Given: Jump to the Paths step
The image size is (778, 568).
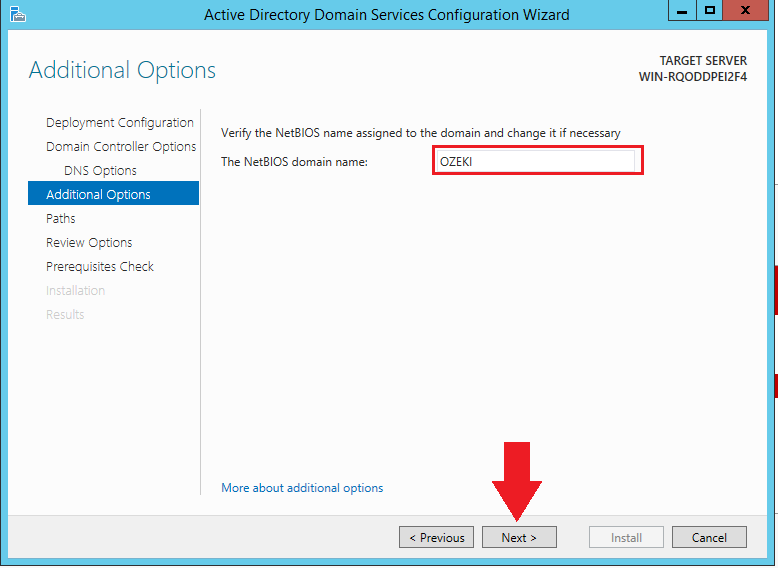Looking at the screenshot, I should 61,219.
